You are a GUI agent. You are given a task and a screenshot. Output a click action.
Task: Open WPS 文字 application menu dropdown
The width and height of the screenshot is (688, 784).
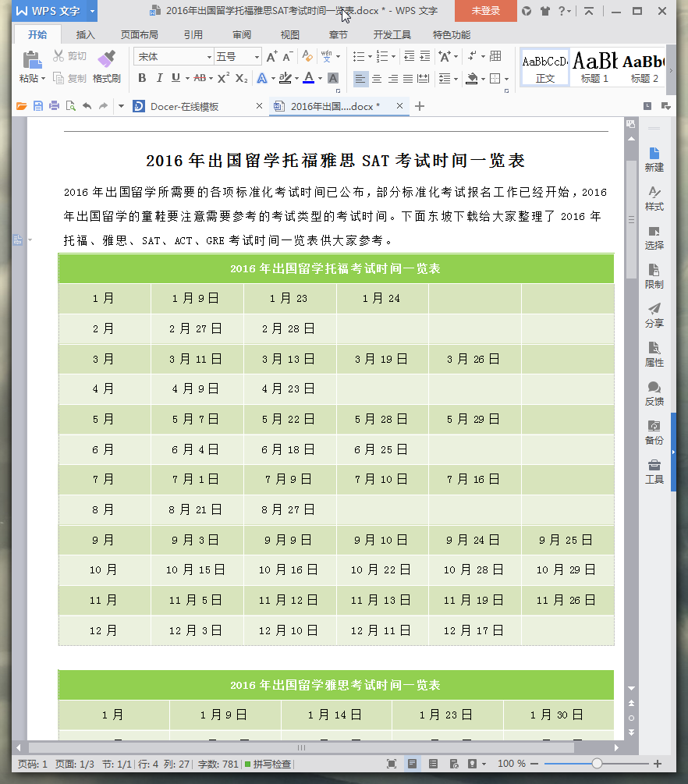click(x=92, y=11)
